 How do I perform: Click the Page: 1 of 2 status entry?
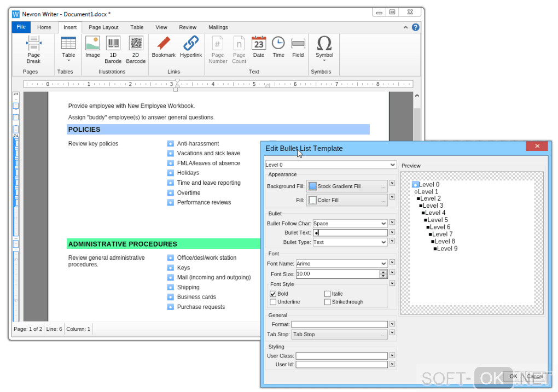[28, 329]
